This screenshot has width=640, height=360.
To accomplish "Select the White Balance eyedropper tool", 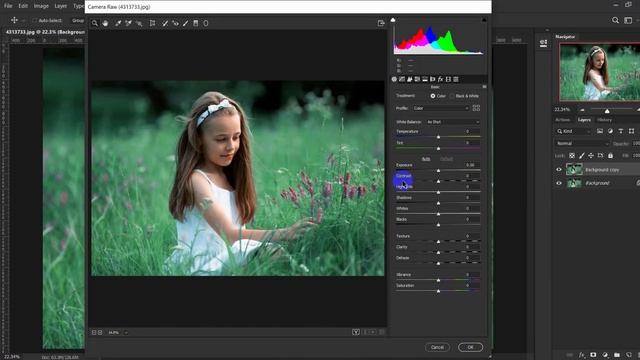I will [118, 23].
